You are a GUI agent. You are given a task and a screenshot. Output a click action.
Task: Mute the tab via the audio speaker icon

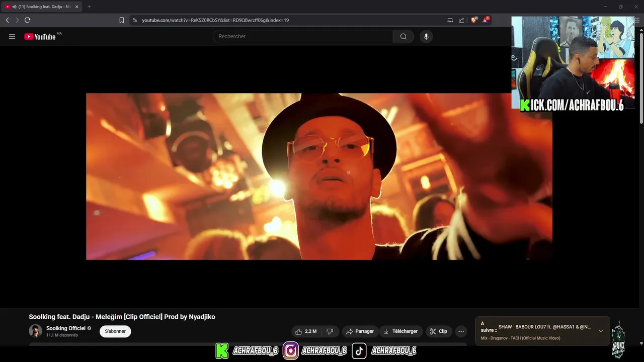[14, 7]
